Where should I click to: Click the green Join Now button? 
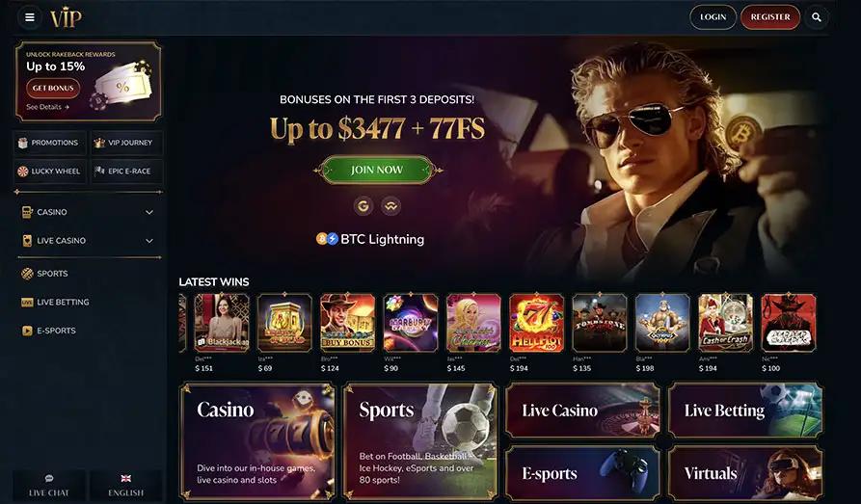[x=377, y=170]
